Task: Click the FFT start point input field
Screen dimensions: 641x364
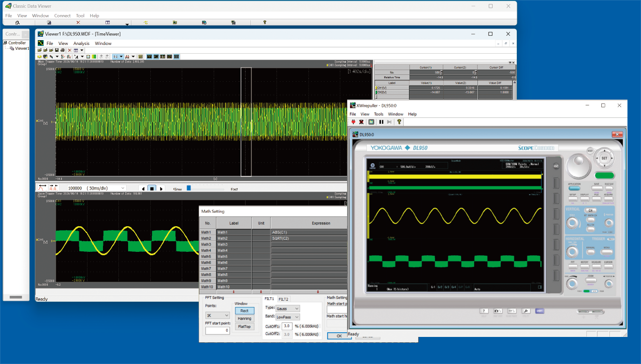Action: tap(218, 331)
